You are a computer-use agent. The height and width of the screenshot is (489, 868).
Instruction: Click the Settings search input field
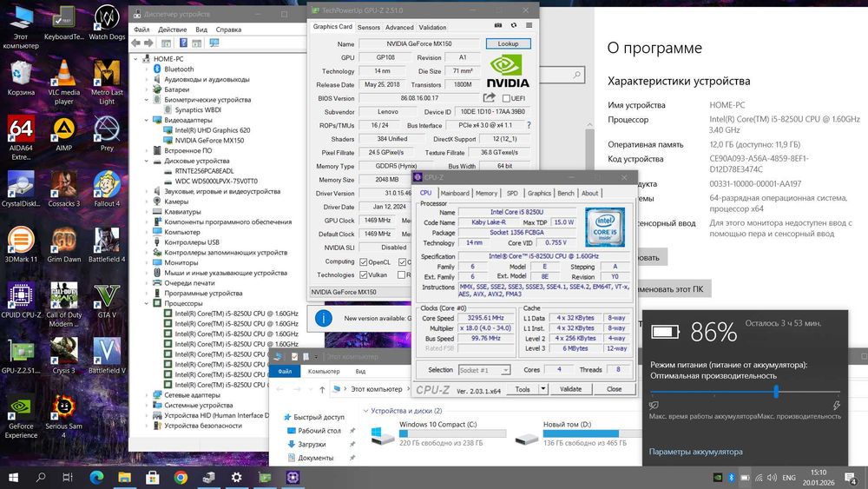point(560,74)
